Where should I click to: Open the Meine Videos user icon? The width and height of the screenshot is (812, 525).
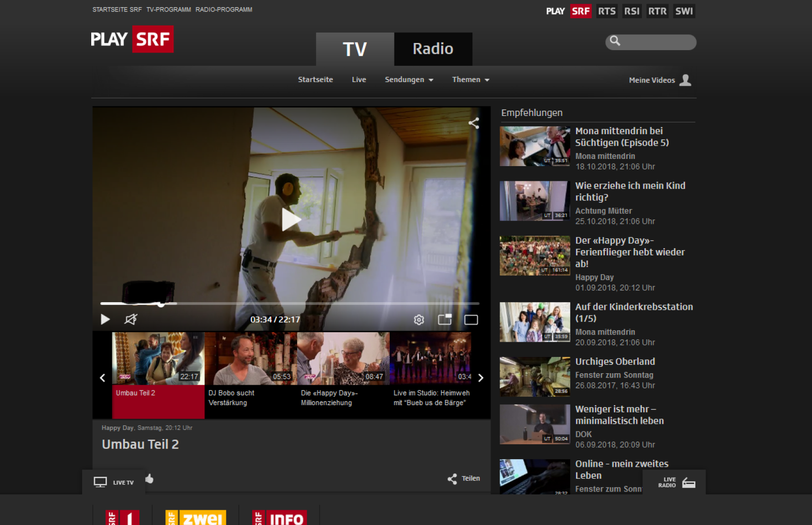[685, 80]
